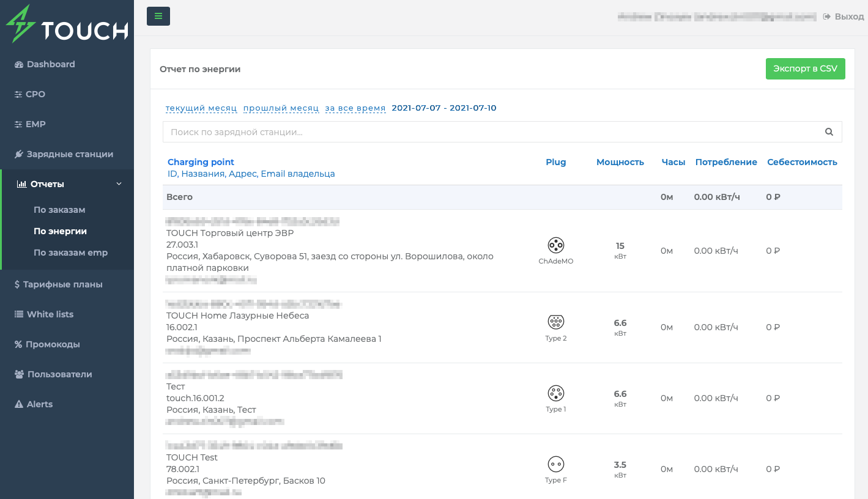The height and width of the screenshot is (499, 868).
Task: Sort by Мощность column header
Action: 620,162
